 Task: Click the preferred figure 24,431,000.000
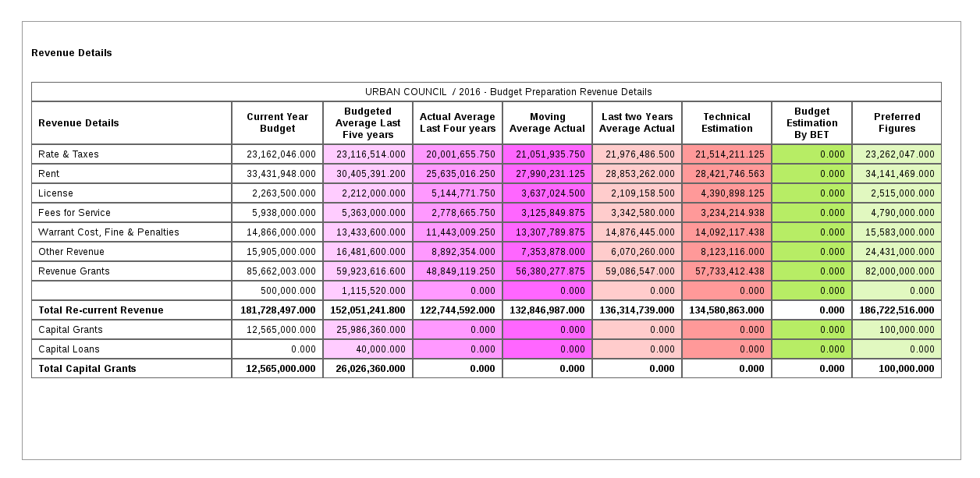click(900, 252)
